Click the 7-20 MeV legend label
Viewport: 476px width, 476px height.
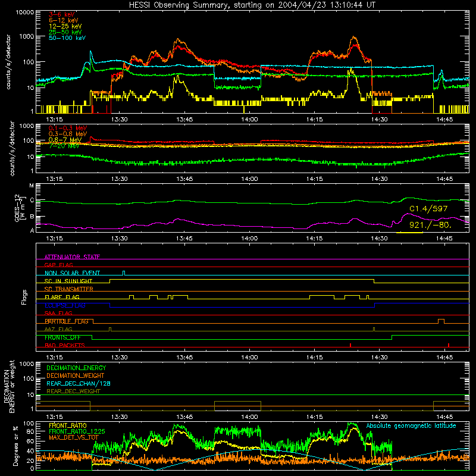[x=64, y=146]
